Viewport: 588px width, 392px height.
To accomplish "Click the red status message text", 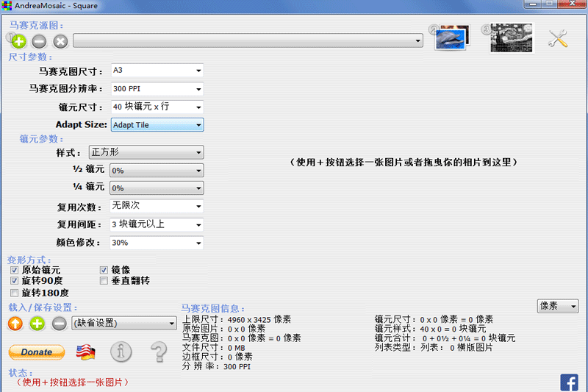I will (73, 382).
